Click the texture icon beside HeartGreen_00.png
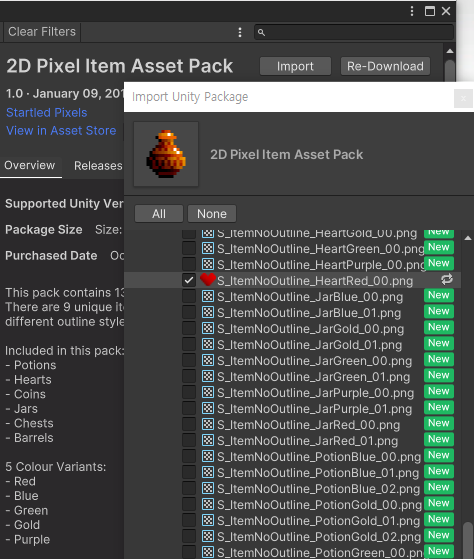 208,248
